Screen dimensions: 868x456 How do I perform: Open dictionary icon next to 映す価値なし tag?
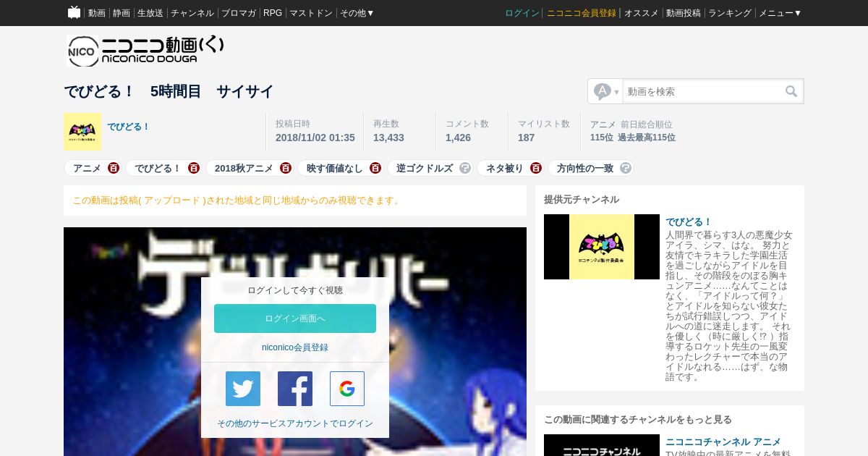click(375, 168)
